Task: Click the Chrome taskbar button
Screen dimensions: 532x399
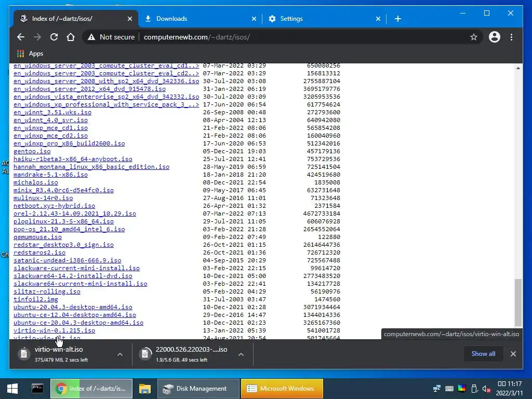Action: (91, 389)
